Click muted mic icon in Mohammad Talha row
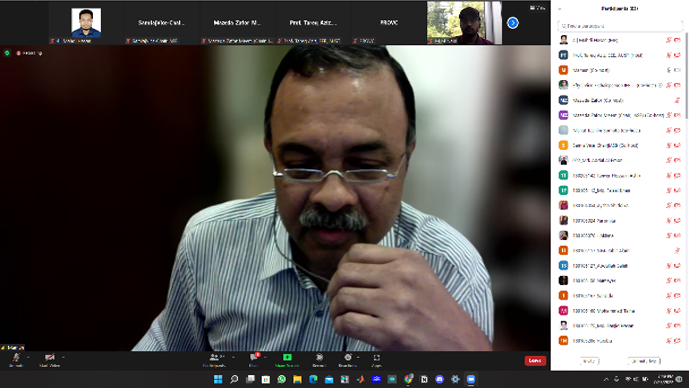689x388 pixels. [x=669, y=311]
